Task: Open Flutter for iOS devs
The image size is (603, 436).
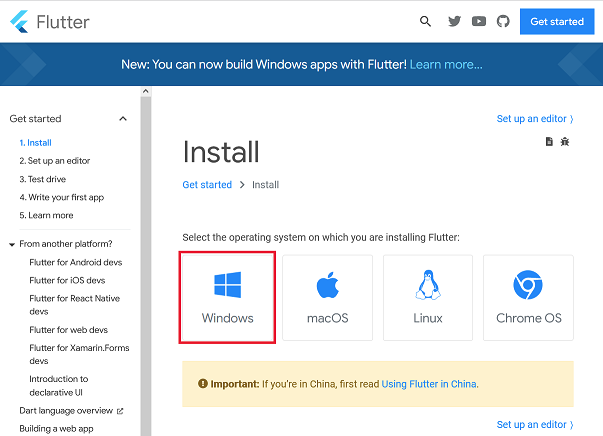Action: point(67,280)
